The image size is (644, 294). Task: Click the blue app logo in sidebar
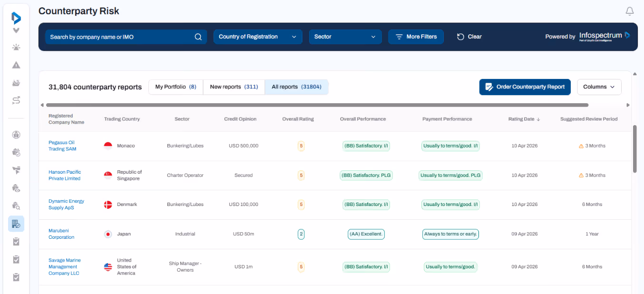click(16, 18)
